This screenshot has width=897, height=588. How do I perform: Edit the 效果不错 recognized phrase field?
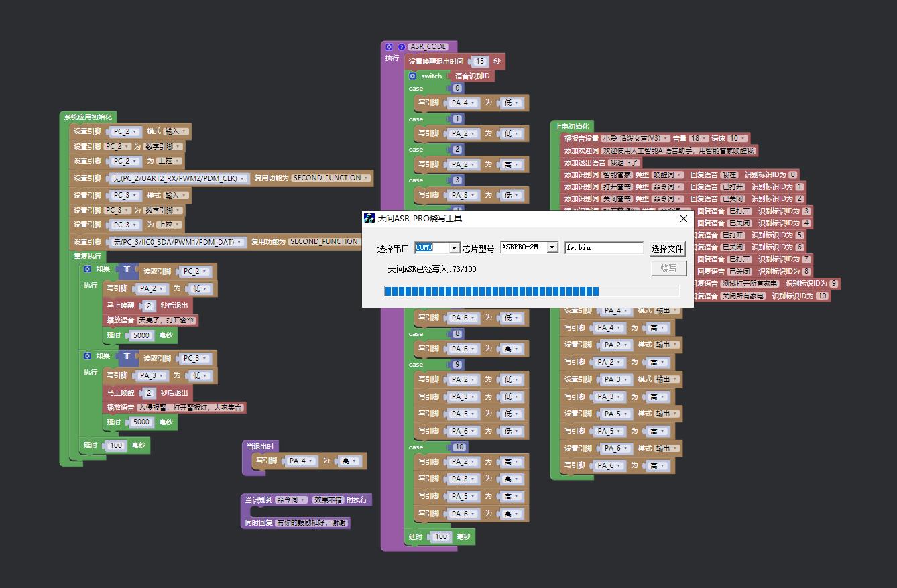(x=328, y=500)
